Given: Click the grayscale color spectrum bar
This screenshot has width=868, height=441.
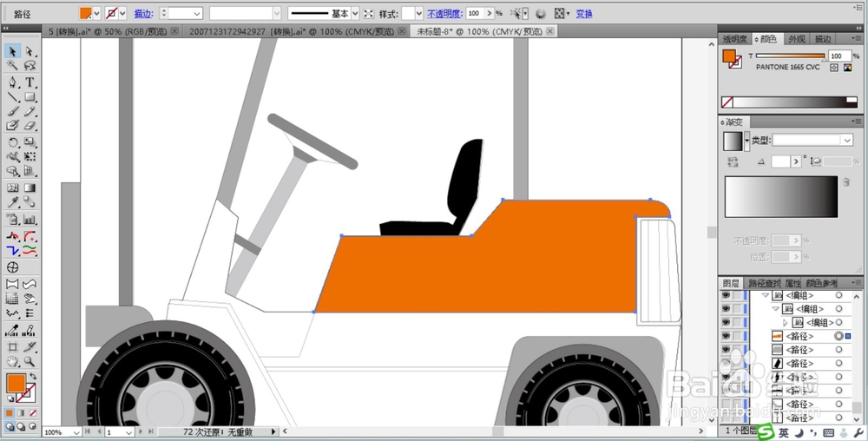Looking at the screenshot, I should pyautogui.click(x=789, y=102).
